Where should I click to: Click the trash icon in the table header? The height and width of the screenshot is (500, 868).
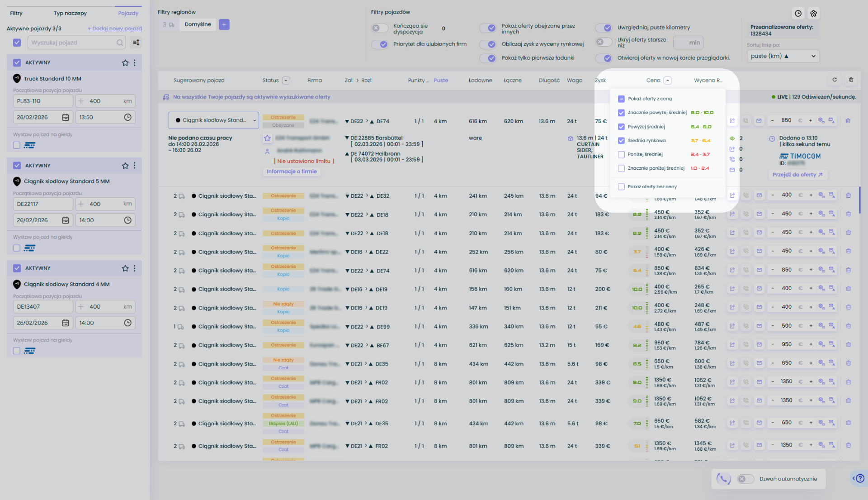point(851,80)
